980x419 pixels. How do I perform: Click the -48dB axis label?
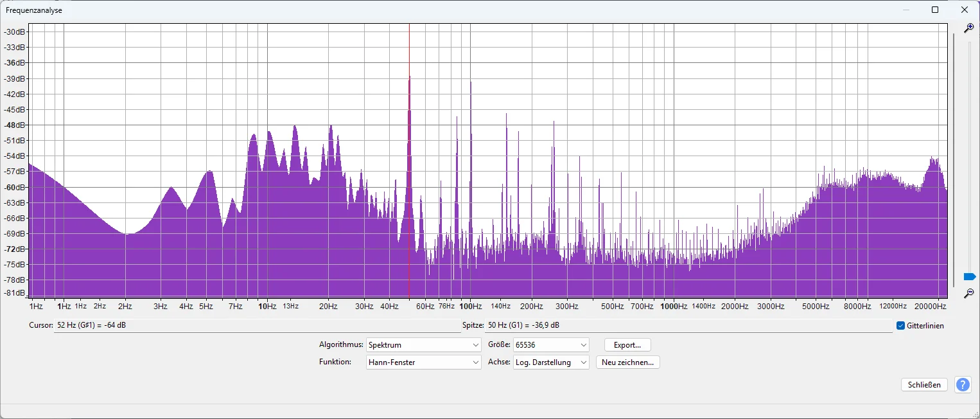(14, 125)
